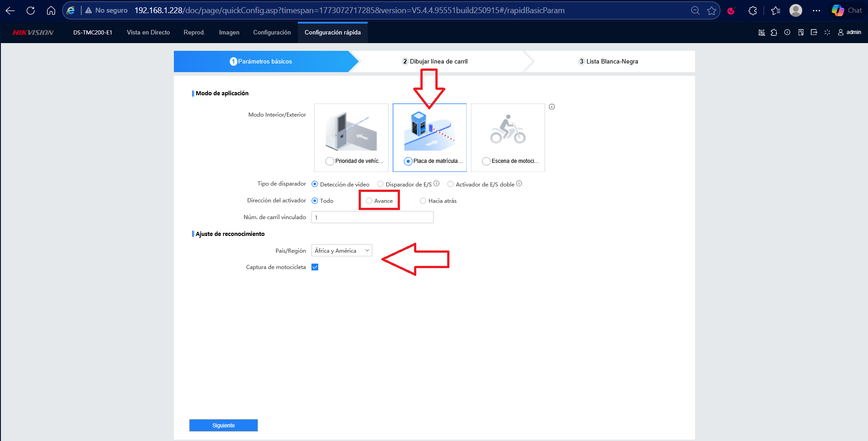The height and width of the screenshot is (441, 868).
Task: Select the Prioridad de vehículo mode card
Action: coord(351,137)
